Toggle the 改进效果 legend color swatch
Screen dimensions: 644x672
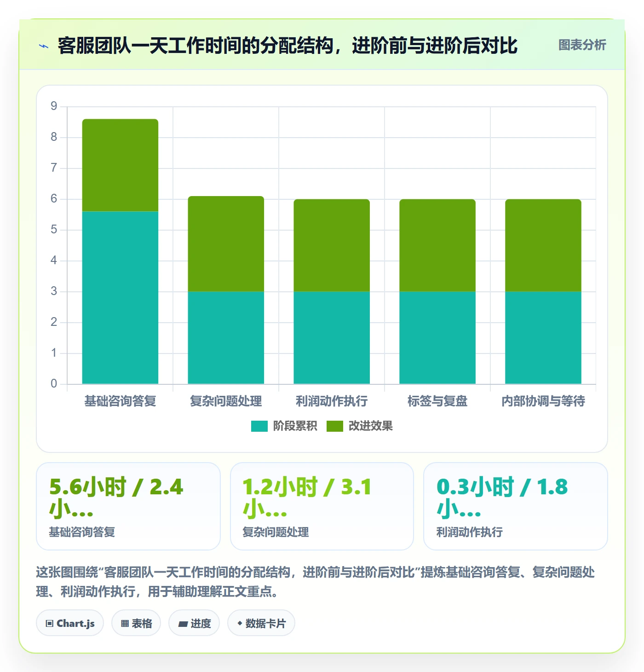point(334,426)
